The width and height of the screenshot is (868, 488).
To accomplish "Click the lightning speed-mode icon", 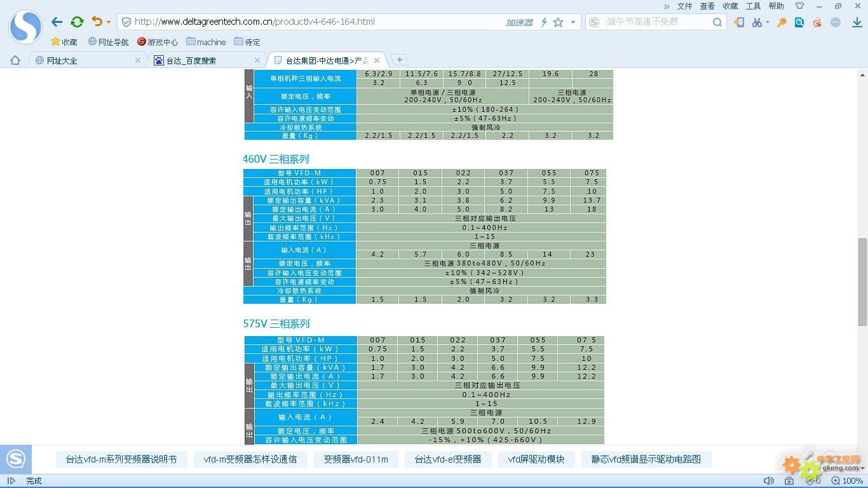I will pos(544,22).
